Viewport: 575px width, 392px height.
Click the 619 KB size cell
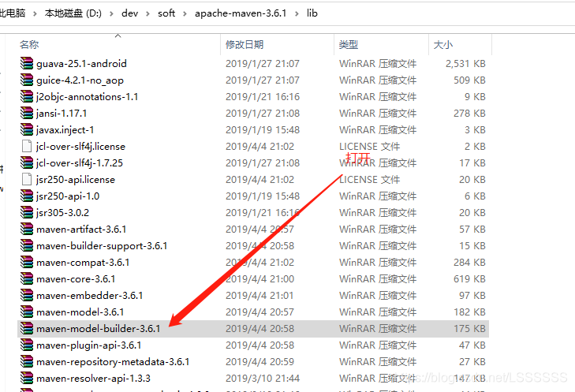pyautogui.click(x=469, y=279)
